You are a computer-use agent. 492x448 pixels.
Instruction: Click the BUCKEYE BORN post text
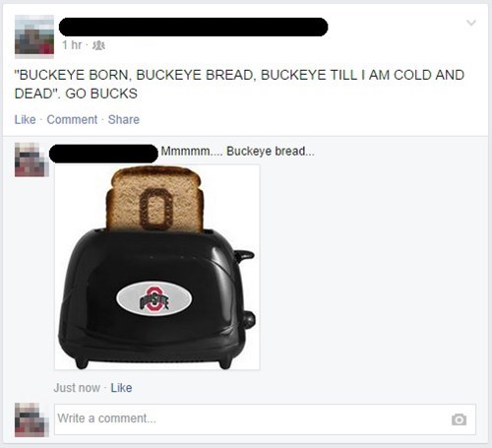[x=239, y=84]
